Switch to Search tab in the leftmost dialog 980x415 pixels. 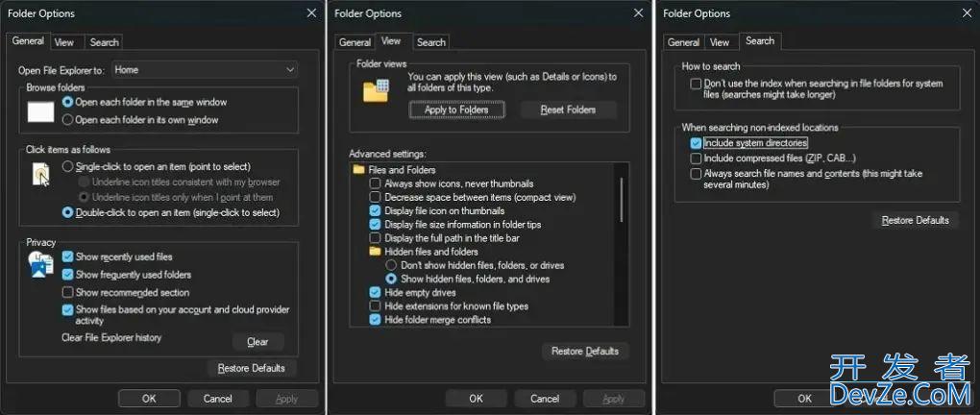click(104, 42)
